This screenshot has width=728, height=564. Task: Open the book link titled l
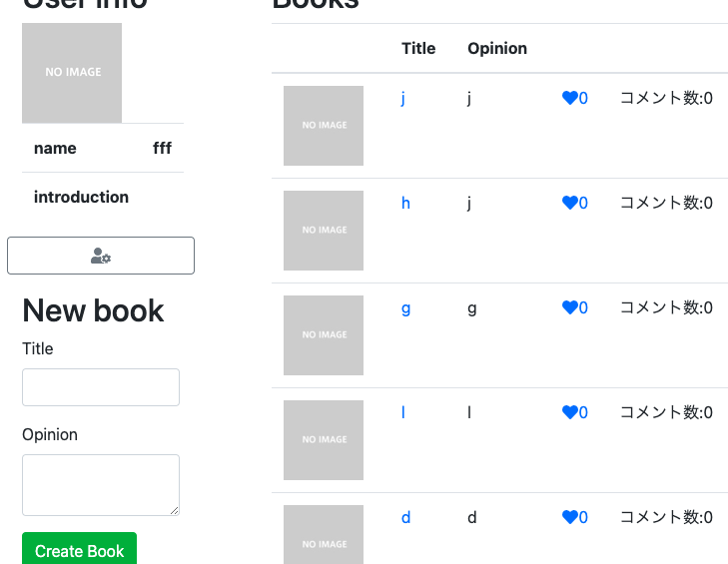click(x=403, y=412)
